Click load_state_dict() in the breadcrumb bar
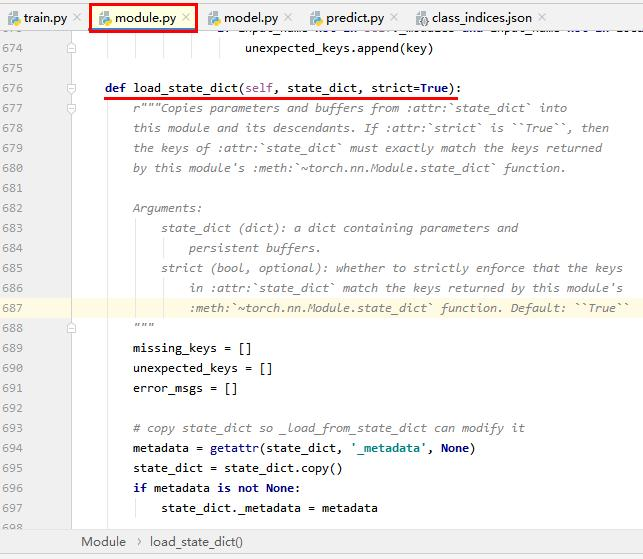The height and width of the screenshot is (559, 643). tap(196, 542)
